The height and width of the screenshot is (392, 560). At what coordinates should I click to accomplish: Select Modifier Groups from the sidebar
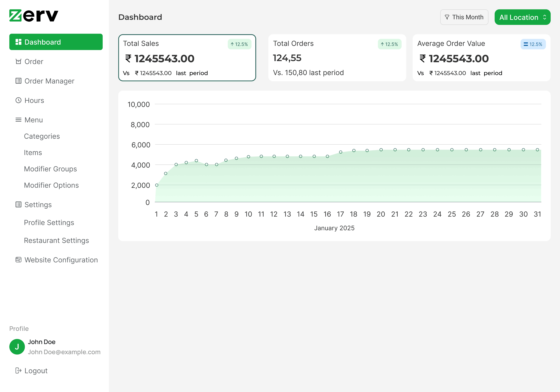50,169
